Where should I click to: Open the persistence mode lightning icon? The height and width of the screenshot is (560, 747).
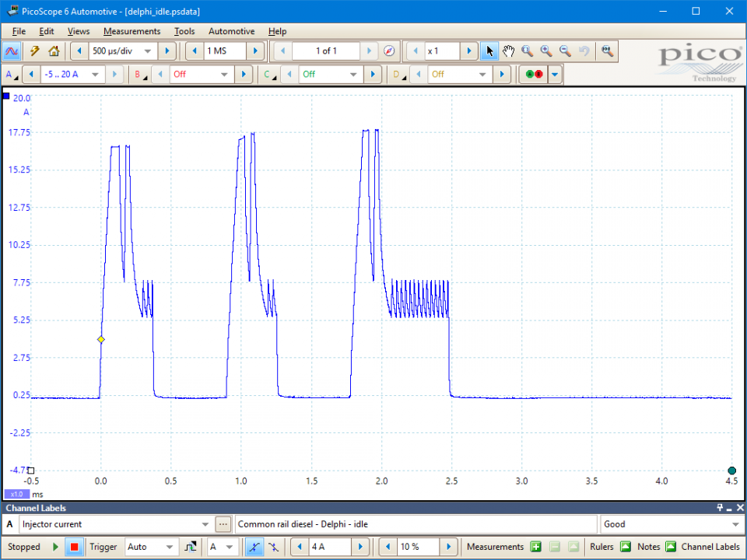[34, 51]
